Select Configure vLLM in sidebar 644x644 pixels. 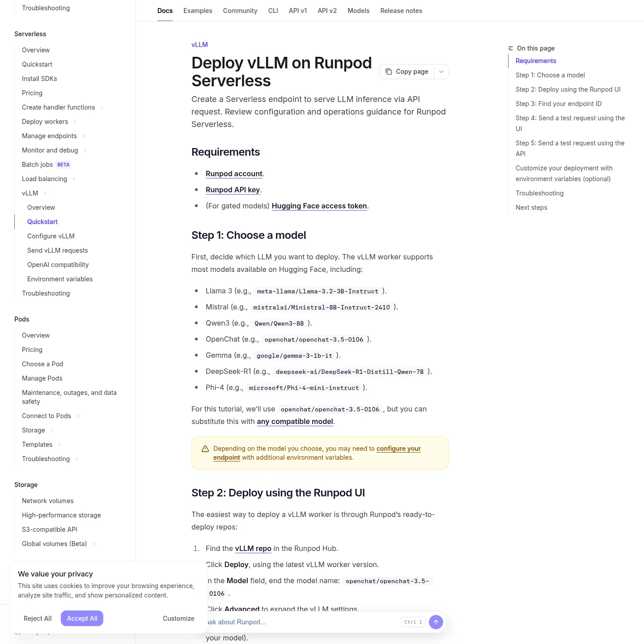[x=51, y=236]
